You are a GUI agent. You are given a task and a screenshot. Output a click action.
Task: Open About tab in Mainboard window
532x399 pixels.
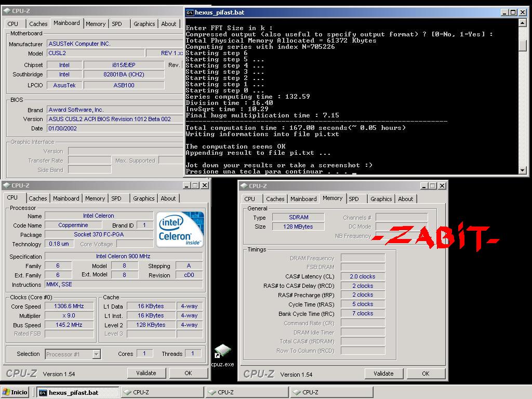[x=169, y=24]
